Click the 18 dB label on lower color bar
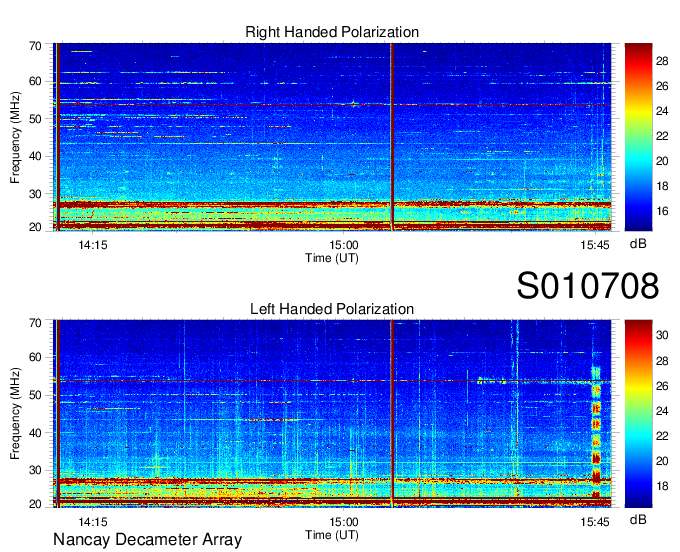The width and height of the screenshot is (680, 552). pyautogui.click(x=662, y=486)
